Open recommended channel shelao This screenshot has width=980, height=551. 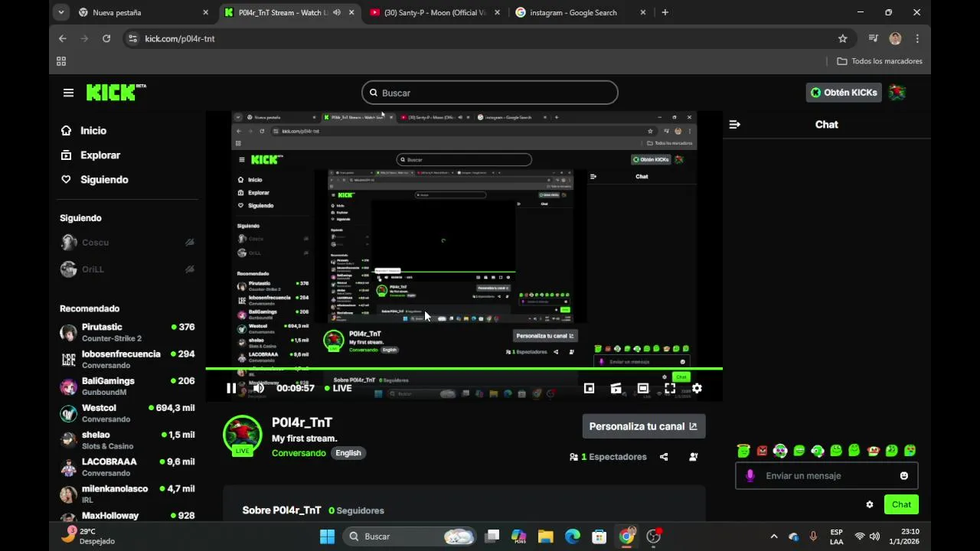[127, 440]
